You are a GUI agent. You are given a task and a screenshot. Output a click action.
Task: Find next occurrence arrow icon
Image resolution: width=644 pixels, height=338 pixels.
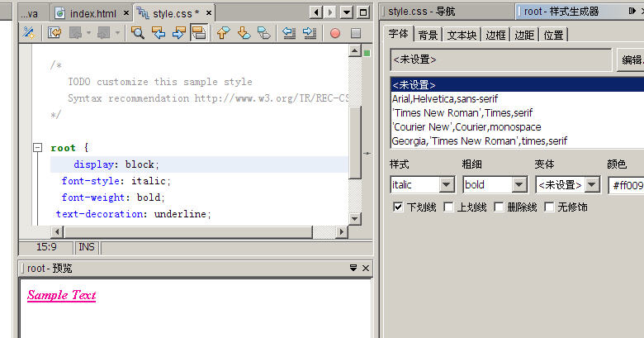click(178, 33)
